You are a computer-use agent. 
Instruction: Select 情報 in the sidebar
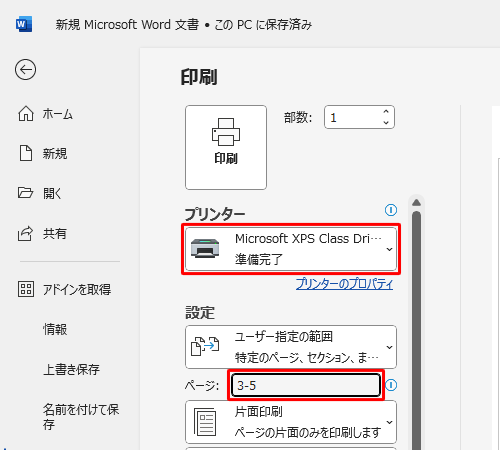coord(55,329)
